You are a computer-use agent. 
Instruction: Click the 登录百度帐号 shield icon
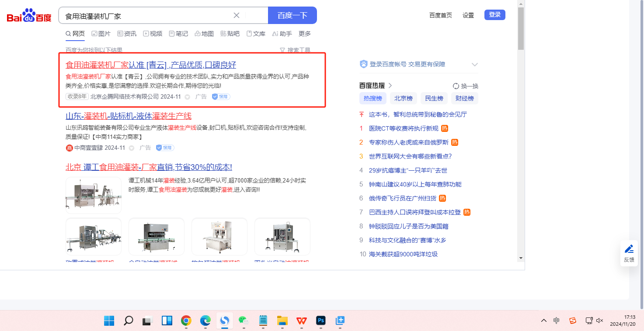[x=363, y=64]
